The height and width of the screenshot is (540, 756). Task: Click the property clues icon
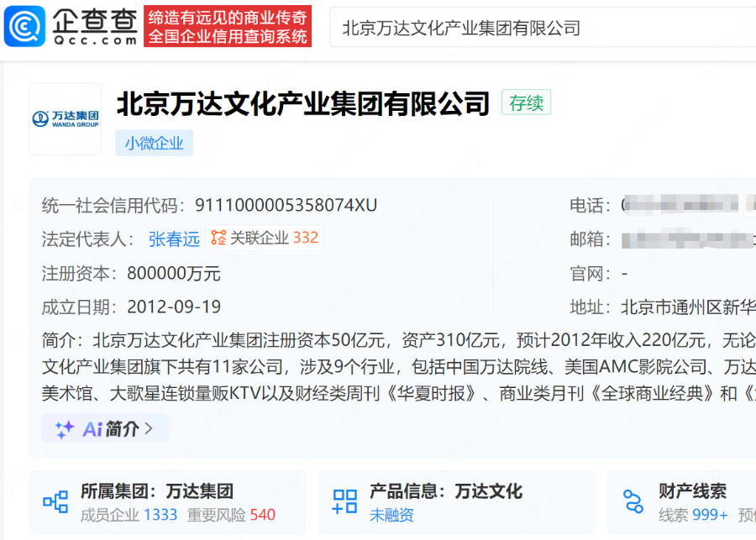click(x=633, y=502)
